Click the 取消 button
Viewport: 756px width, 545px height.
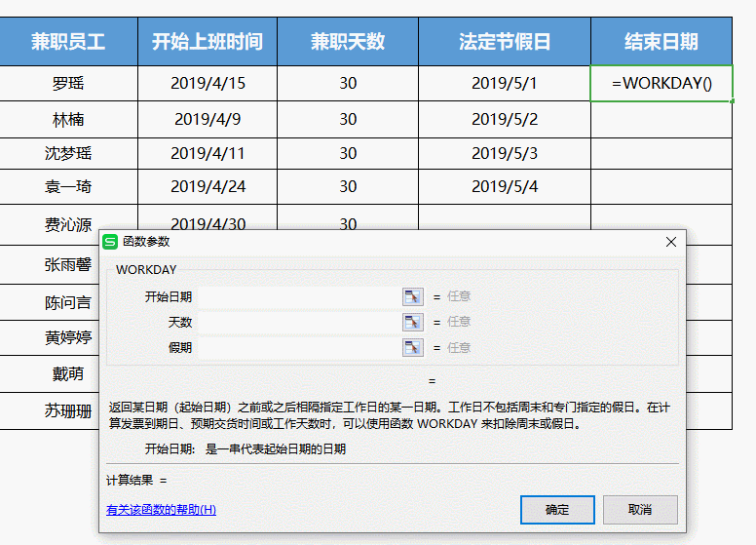[639, 509]
